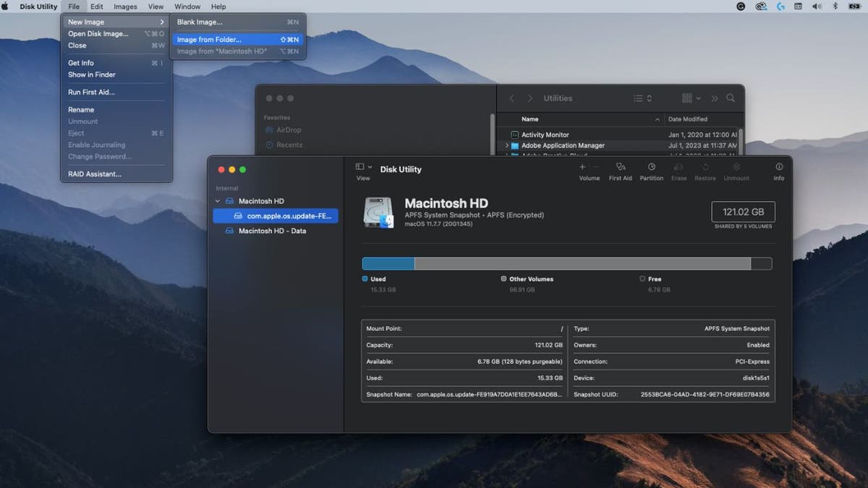The image size is (868, 488).
Task: Open the Disk Utility sidebar View dropdown
Action: click(364, 167)
